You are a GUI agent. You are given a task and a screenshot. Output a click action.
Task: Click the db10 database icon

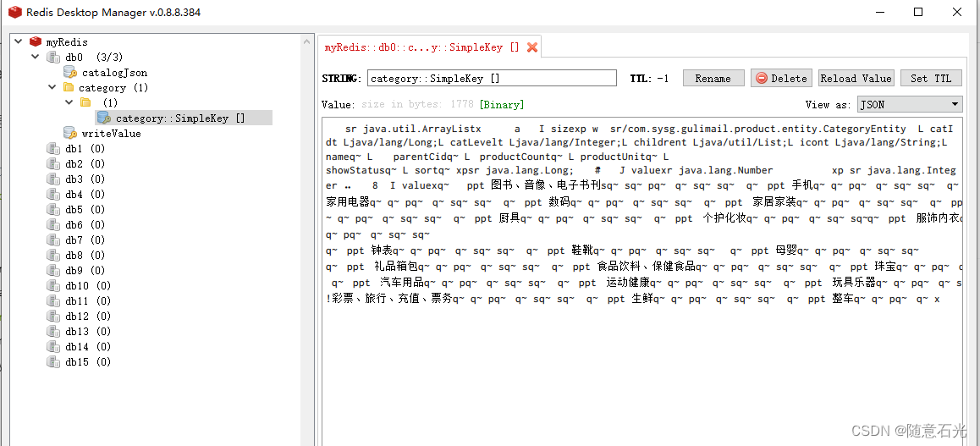click(53, 285)
